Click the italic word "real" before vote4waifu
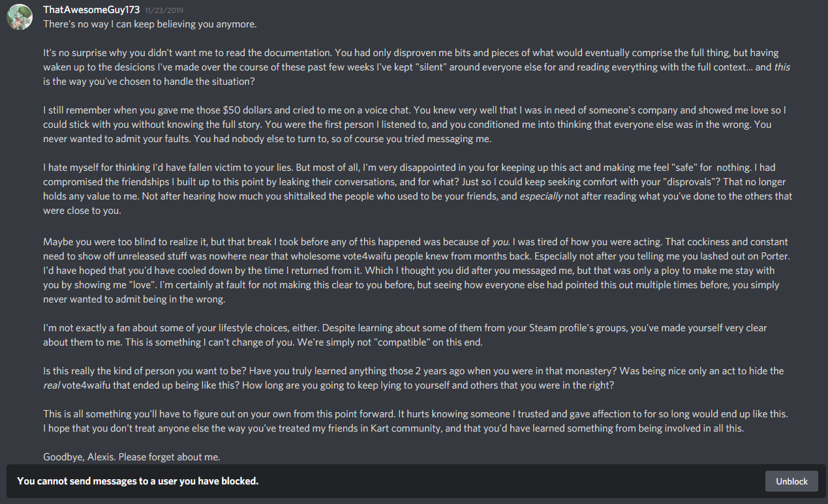The width and height of the screenshot is (828, 504). tap(52, 385)
